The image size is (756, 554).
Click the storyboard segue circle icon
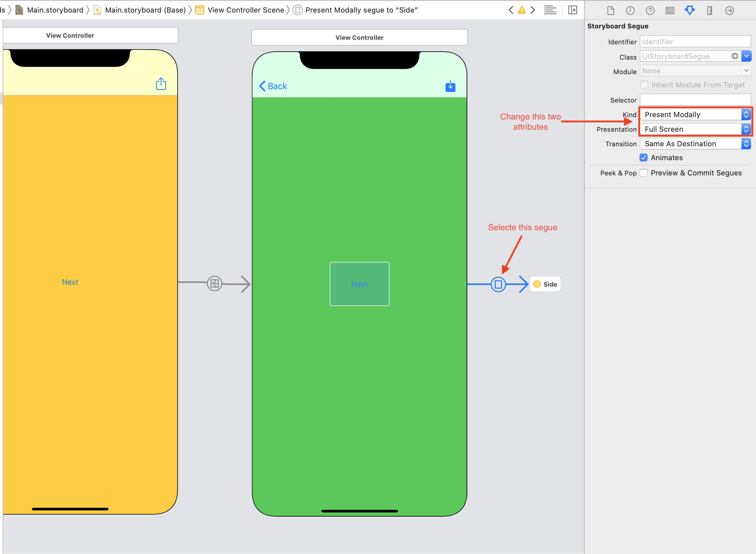click(x=498, y=284)
